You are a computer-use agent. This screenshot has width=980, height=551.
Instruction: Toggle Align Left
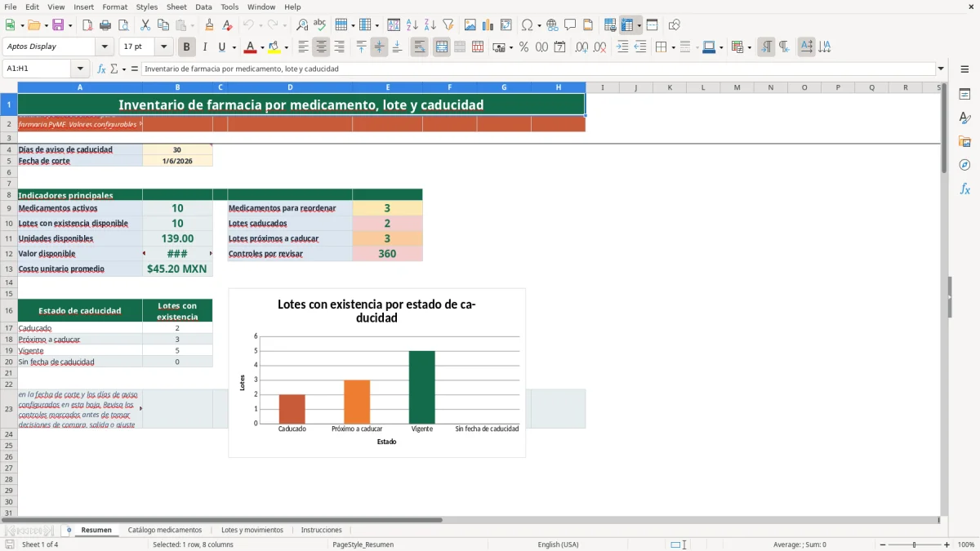coord(304,47)
